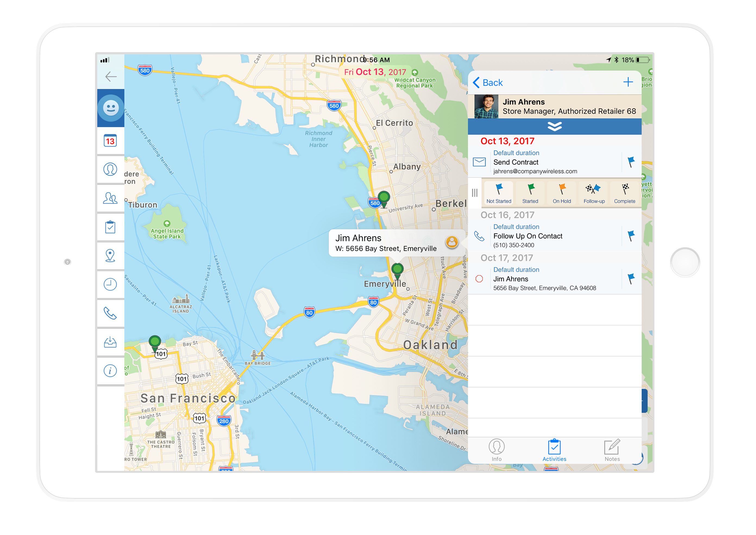Viewport: 756px width, 535px height.
Task: Open the clipboard tasks sidebar icon
Action: [x=110, y=227]
